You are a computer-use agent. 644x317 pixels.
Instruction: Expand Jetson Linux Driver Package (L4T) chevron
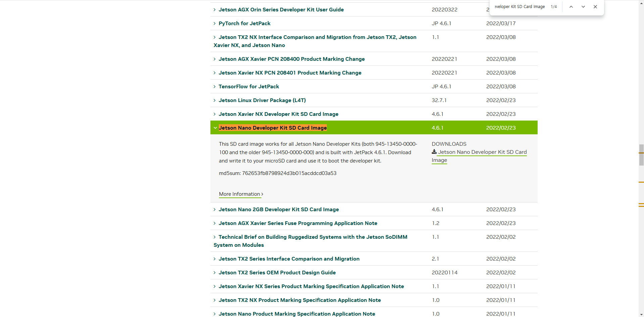[x=215, y=100]
